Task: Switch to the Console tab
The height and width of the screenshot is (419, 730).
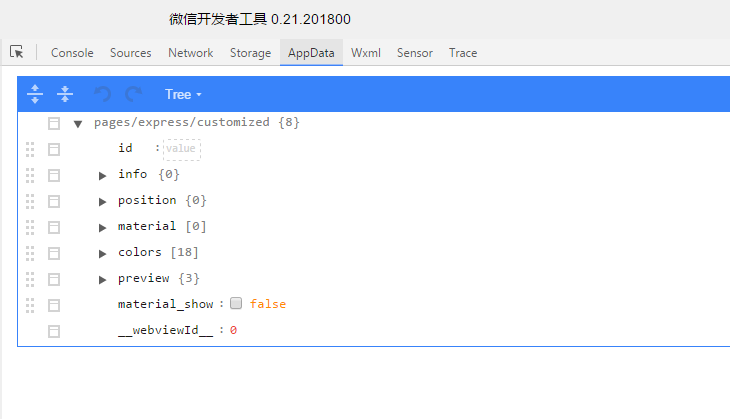Action: point(72,53)
